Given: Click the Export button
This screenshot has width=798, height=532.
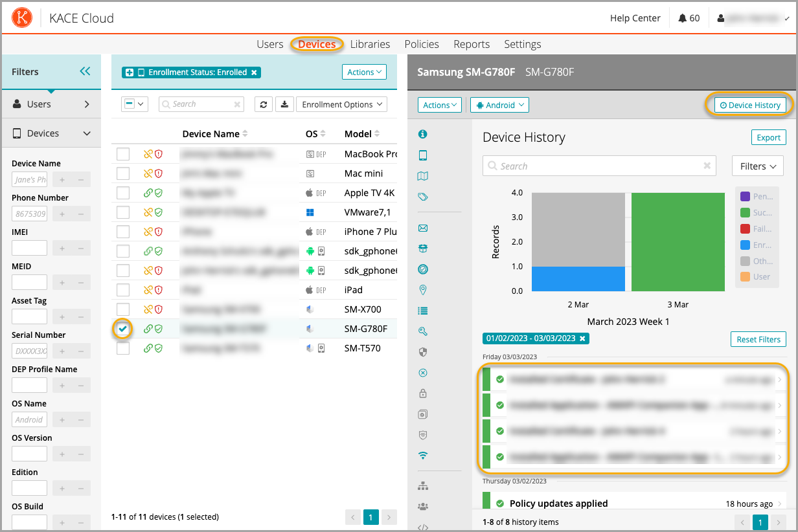Looking at the screenshot, I should (x=768, y=137).
